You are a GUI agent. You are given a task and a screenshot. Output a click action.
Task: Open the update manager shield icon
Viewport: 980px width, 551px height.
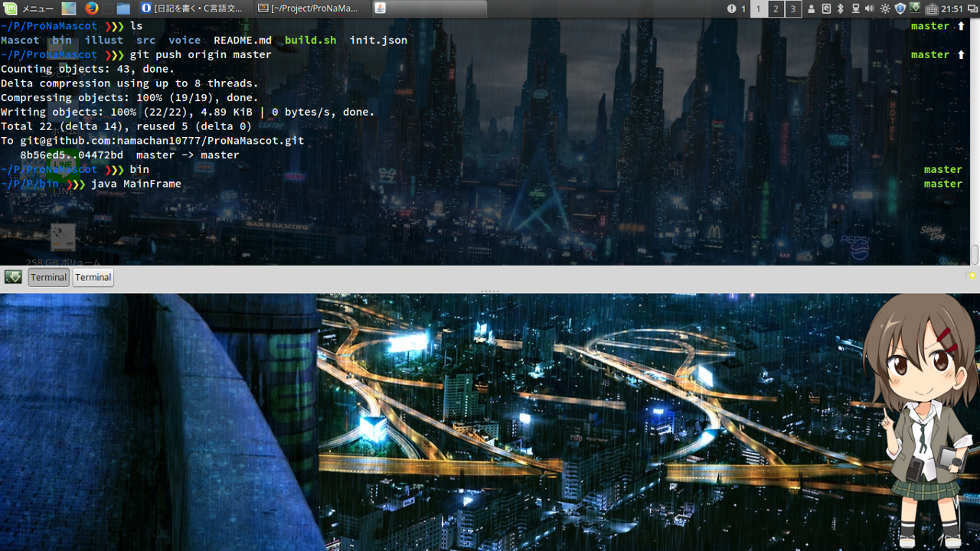pos(900,8)
